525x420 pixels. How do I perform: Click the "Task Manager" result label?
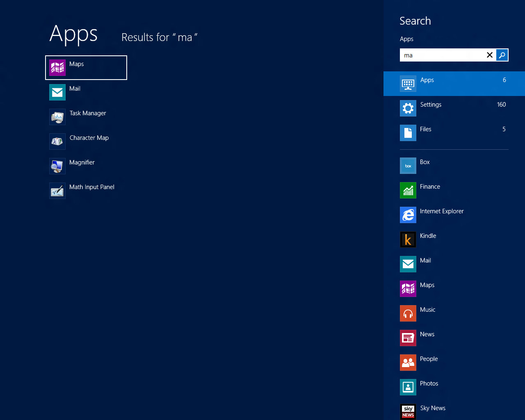tap(88, 113)
